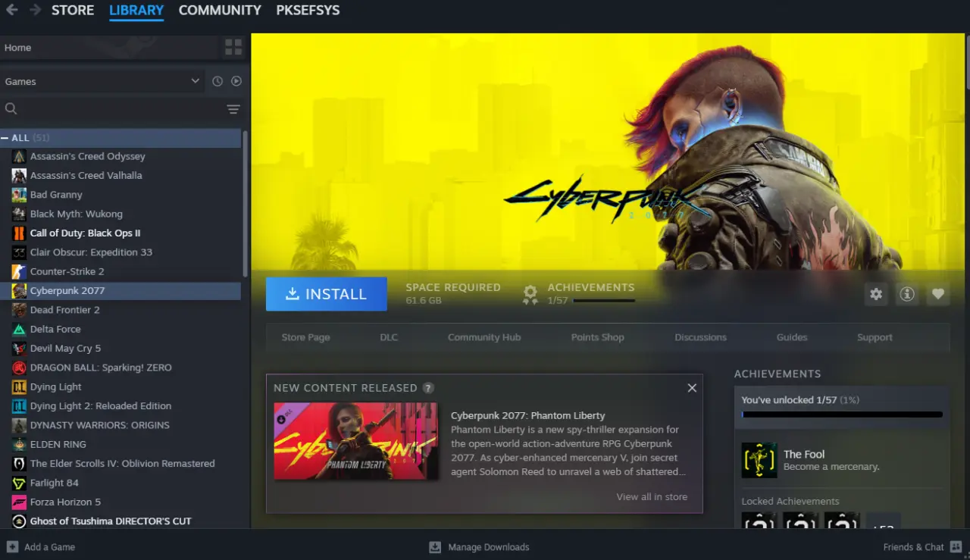The height and width of the screenshot is (560, 970).
Task: Click Add a Game label
Action: click(x=49, y=547)
